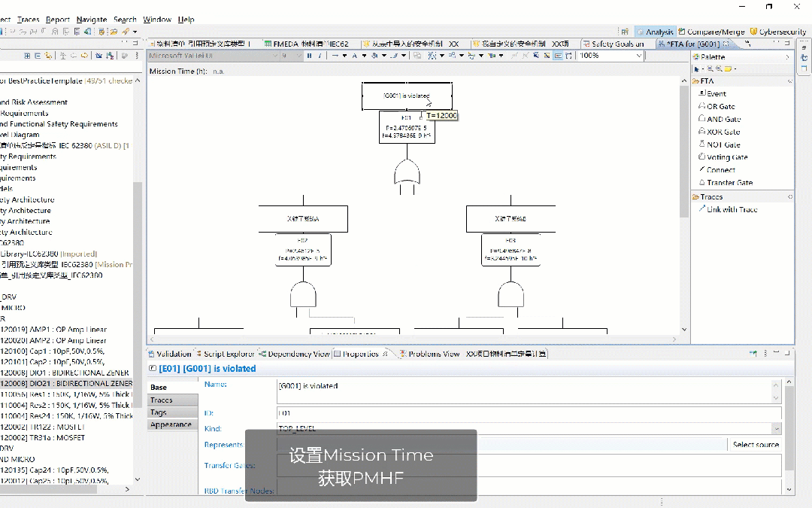The width and height of the screenshot is (812, 508).
Task: Select the AND Gate palette tool
Action: point(720,119)
